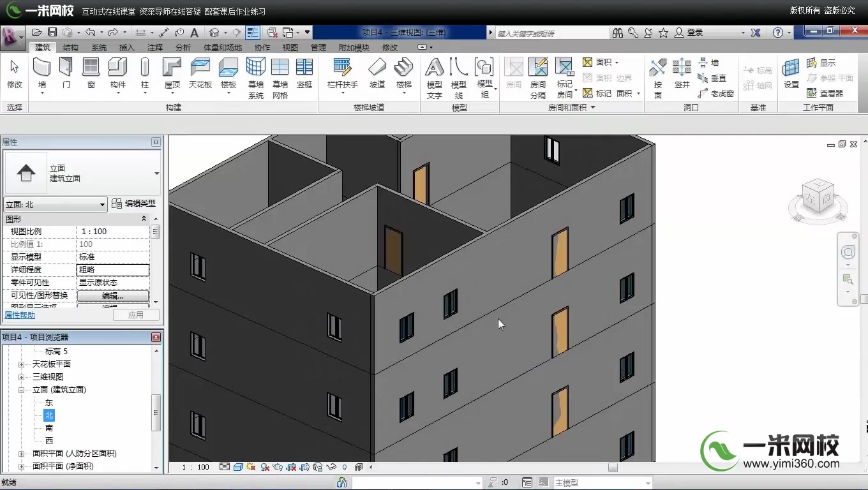Click the keyword search input field
Screen dimensions: 868x490
pyautogui.click(x=552, y=33)
